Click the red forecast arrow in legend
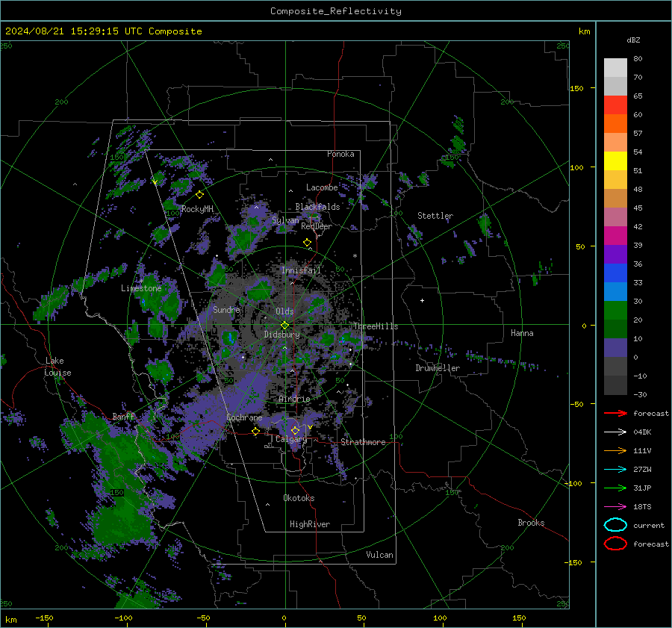Screen dimensions: 672x628 [x=615, y=413]
